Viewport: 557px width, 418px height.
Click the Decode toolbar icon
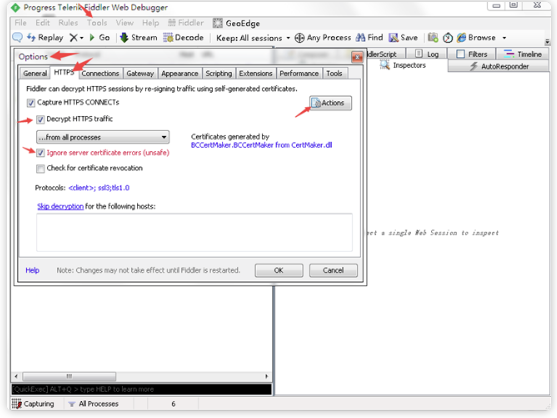[x=168, y=37]
